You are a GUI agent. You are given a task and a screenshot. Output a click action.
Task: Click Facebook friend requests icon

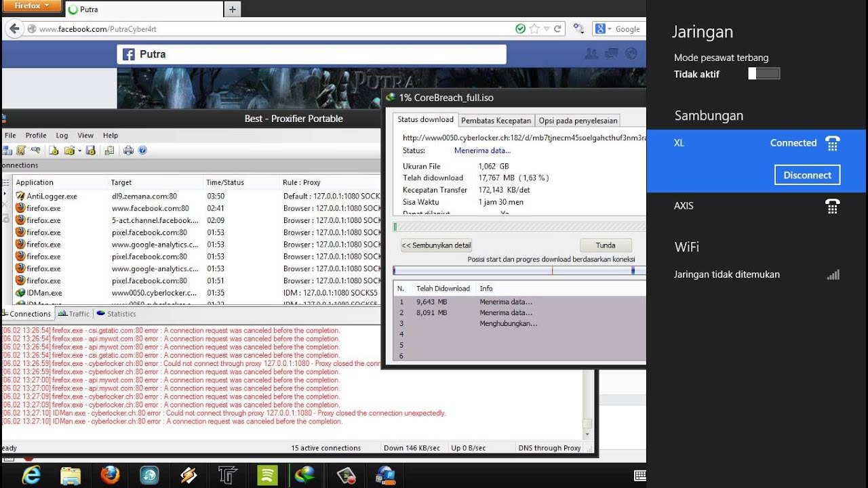pos(591,54)
